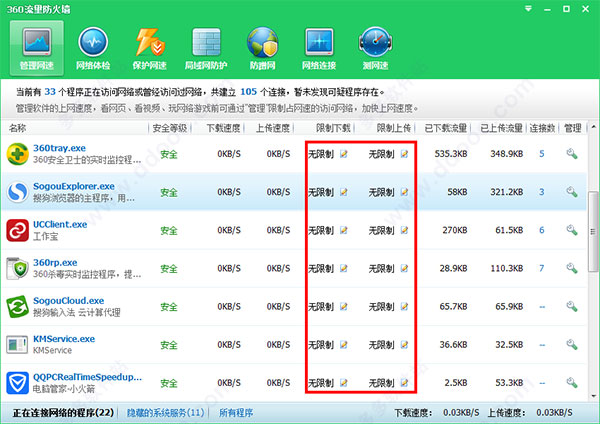Open the 测网速 speed test tool
600x424 pixels.
pyautogui.click(x=375, y=49)
